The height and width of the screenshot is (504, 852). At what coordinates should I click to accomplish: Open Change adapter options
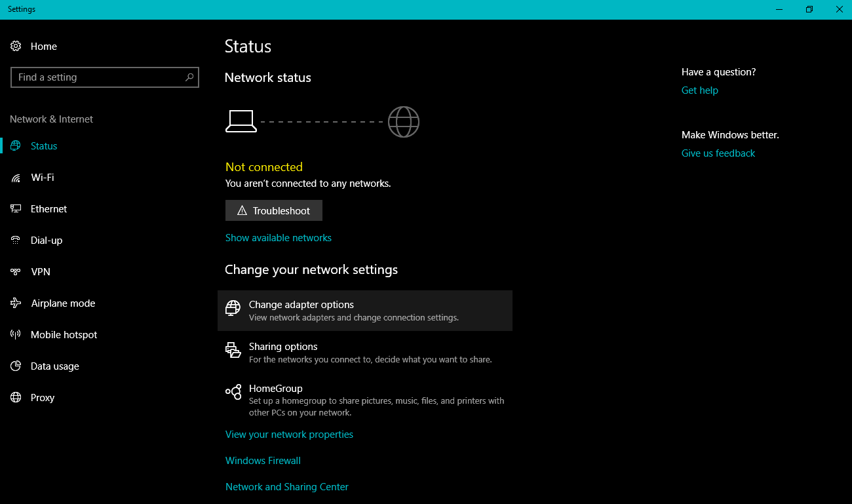pos(301,304)
